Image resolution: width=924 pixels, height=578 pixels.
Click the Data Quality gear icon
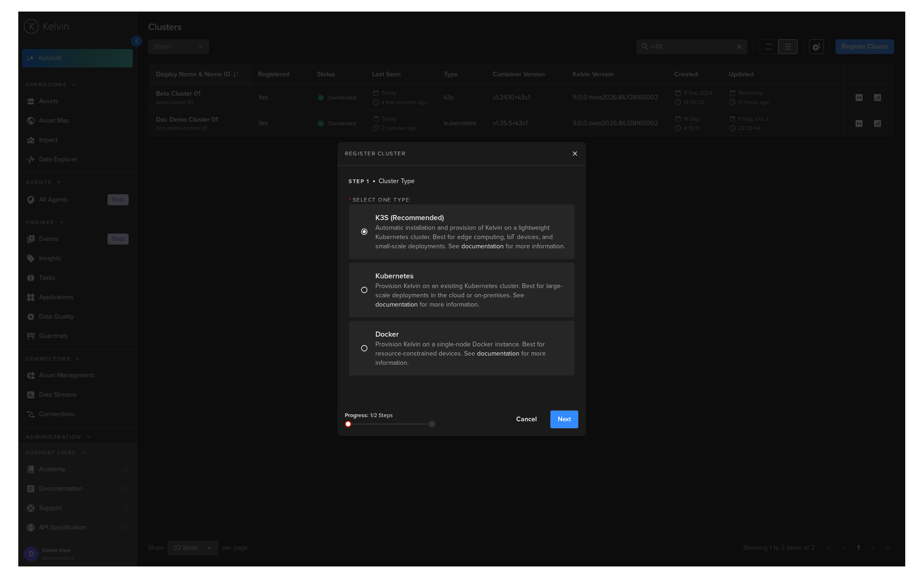click(x=31, y=317)
